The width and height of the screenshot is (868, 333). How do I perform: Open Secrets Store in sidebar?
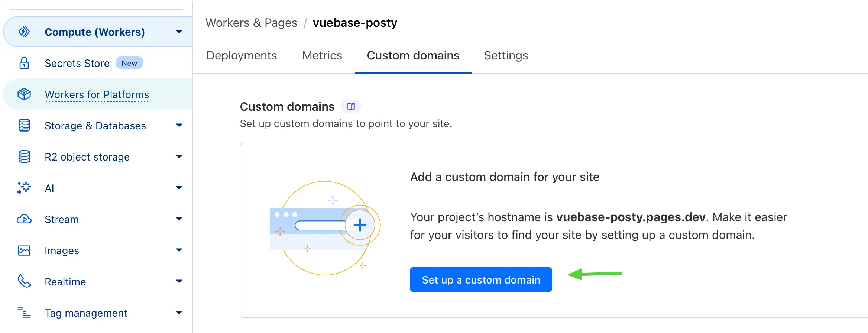click(x=77, y=63)
